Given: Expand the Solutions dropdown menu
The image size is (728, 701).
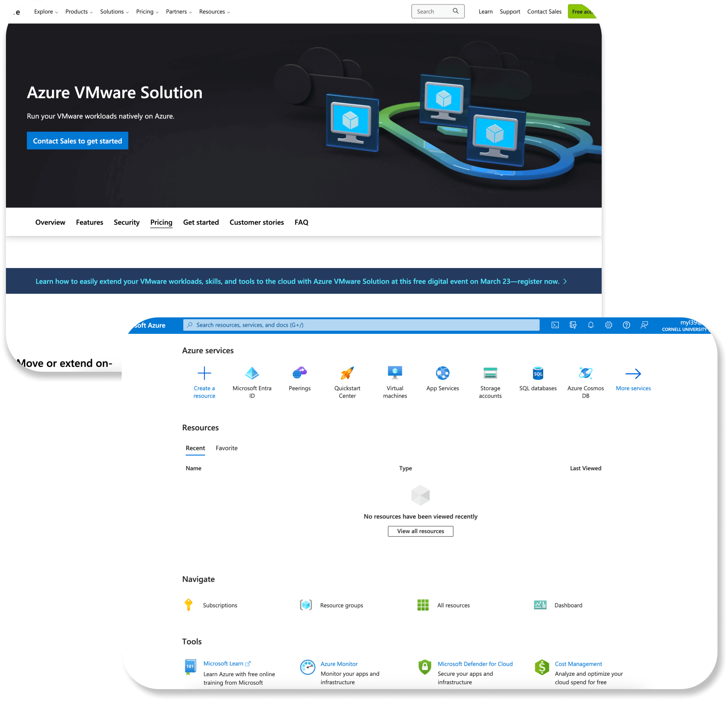Looking at the screenshot, I should point(114,12).
